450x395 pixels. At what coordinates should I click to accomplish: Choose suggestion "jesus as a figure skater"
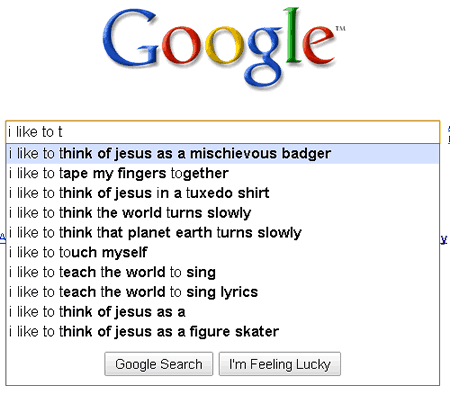click(x=222, y=332)
